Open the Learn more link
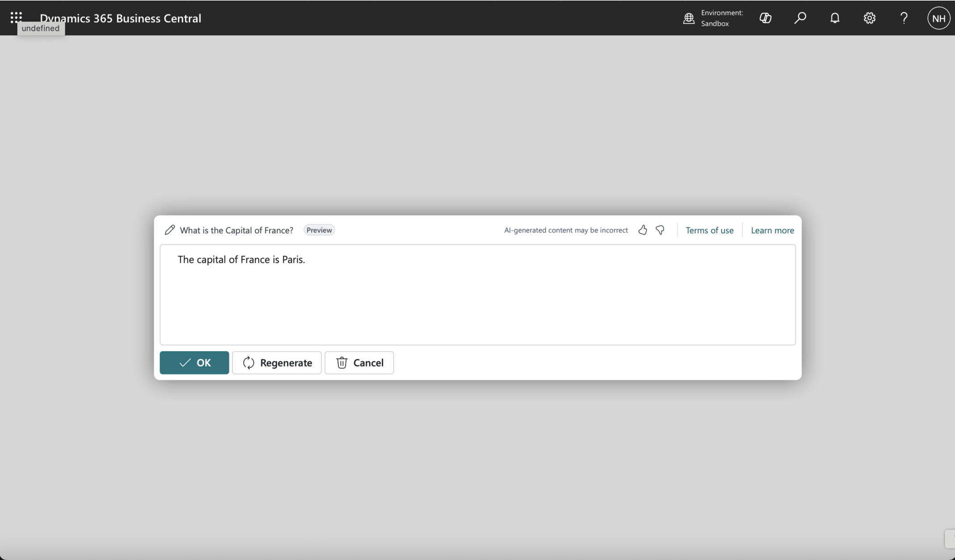The width and height of the screenshot is (955, 560). 772,230
